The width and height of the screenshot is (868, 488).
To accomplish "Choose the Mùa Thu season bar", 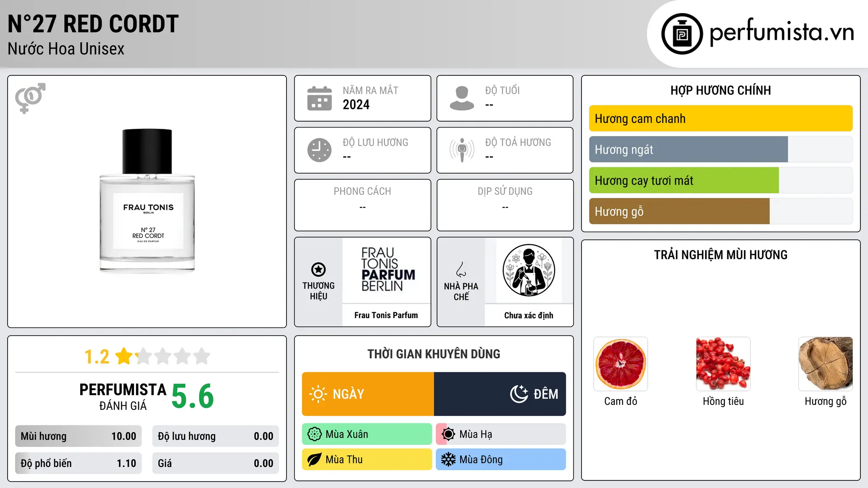I will [x=367, y=460].
